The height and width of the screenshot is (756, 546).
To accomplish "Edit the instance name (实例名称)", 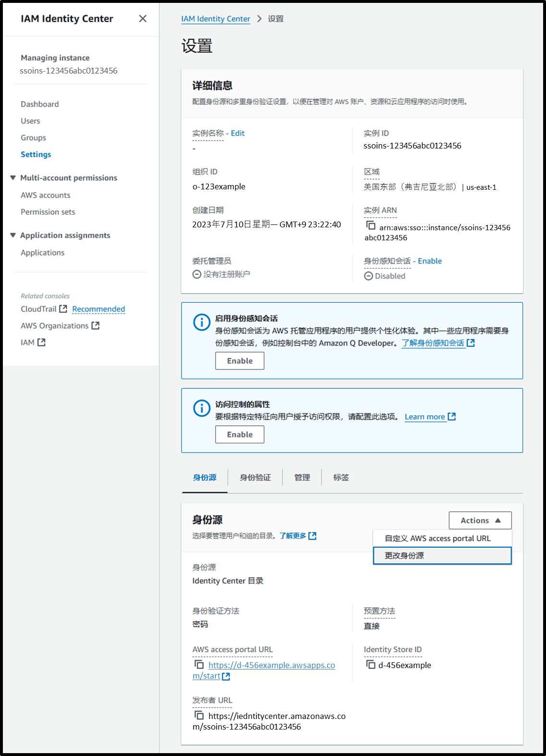I will (238, 133).
